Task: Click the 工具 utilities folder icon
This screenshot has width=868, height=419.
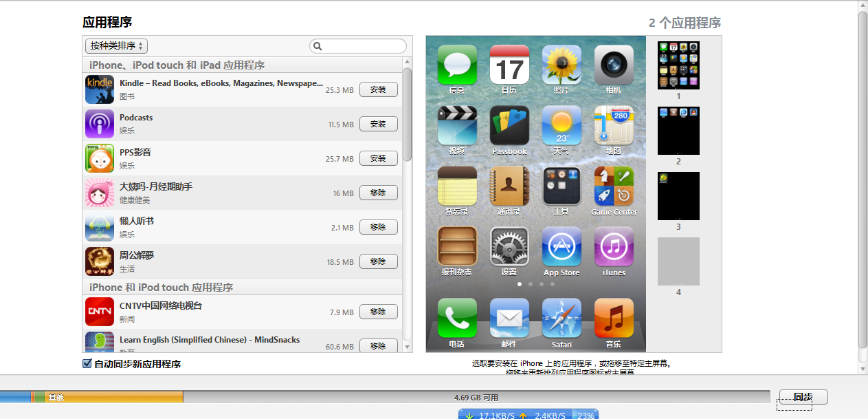Action: 561,186
